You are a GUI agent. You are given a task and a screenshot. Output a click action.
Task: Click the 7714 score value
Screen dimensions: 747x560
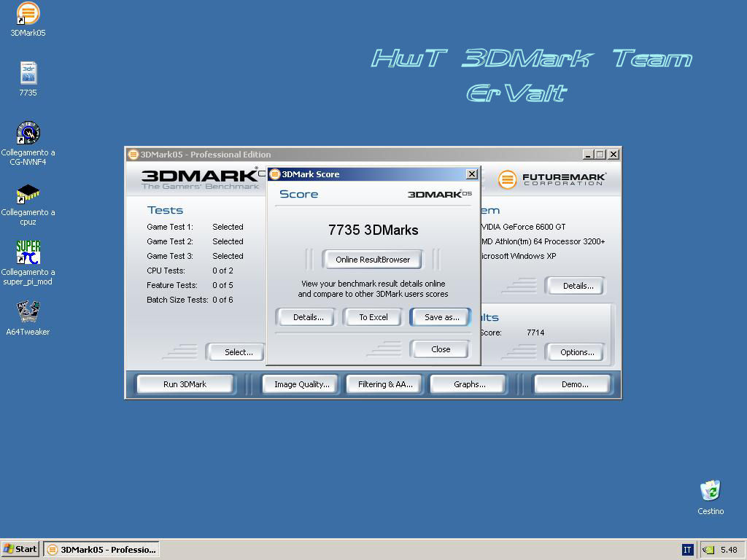(535, 332)
